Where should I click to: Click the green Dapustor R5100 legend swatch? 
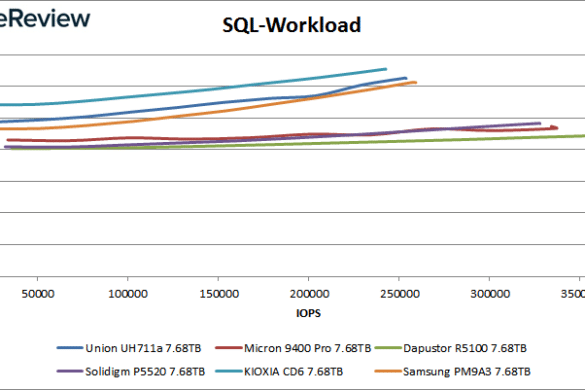pos(387,348)
